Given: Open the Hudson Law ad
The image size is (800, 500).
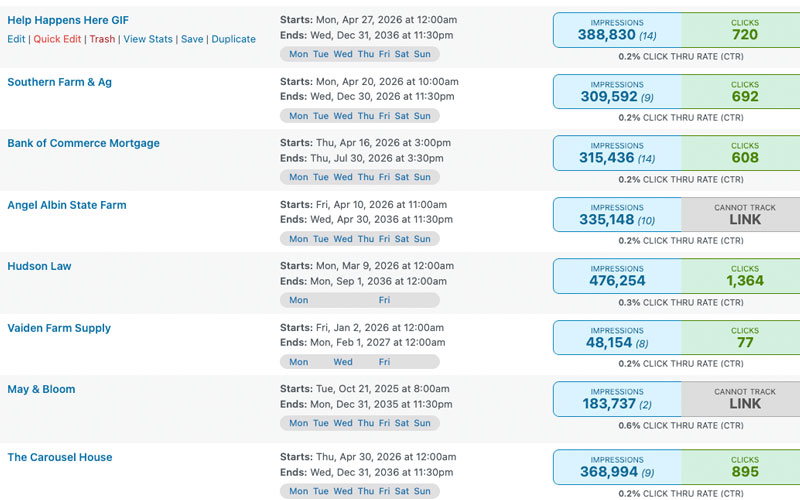Looking at the screenshot, I should click(x=39, y=266).
